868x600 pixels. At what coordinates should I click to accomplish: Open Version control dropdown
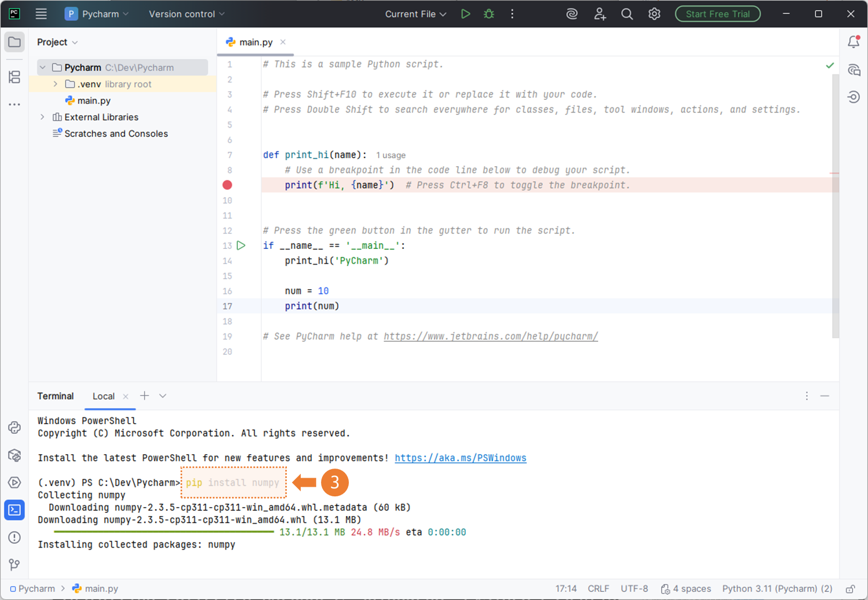[x=186, y=14]
